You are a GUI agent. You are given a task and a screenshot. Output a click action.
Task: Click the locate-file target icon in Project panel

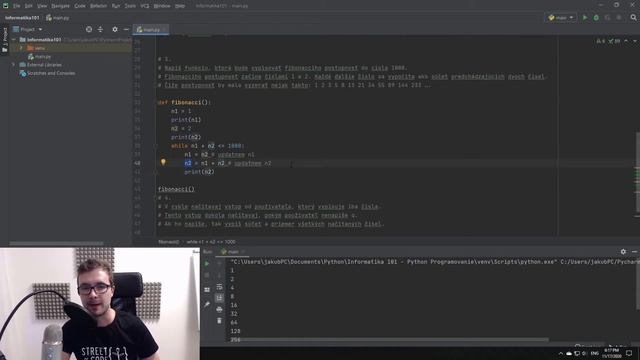pyautogui.click(x=89, y=29)
